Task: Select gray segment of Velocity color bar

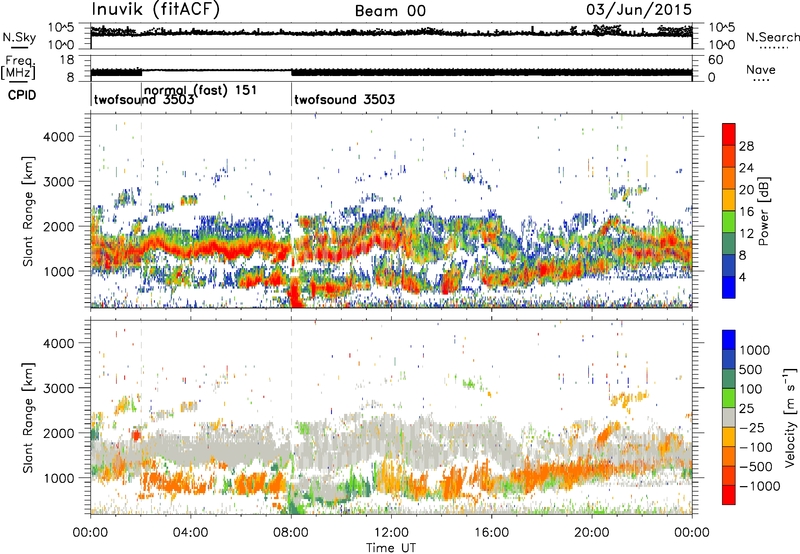Action: 729,417
